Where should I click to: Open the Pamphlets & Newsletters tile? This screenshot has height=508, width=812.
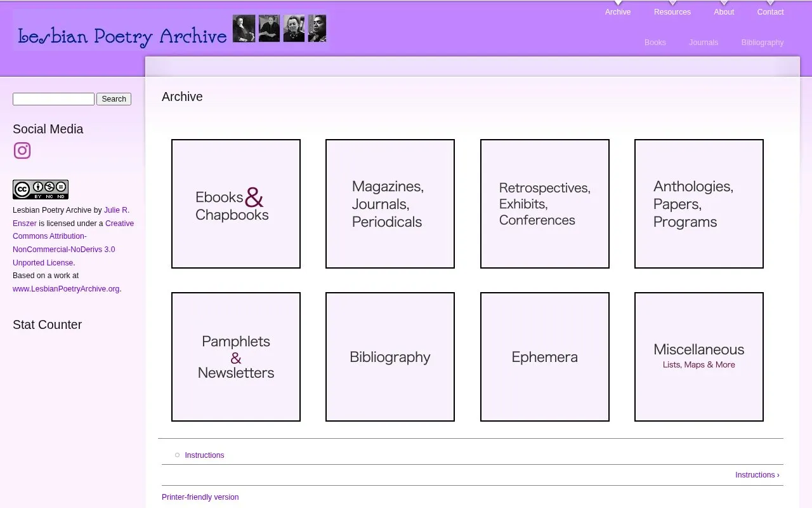(236, 357)
